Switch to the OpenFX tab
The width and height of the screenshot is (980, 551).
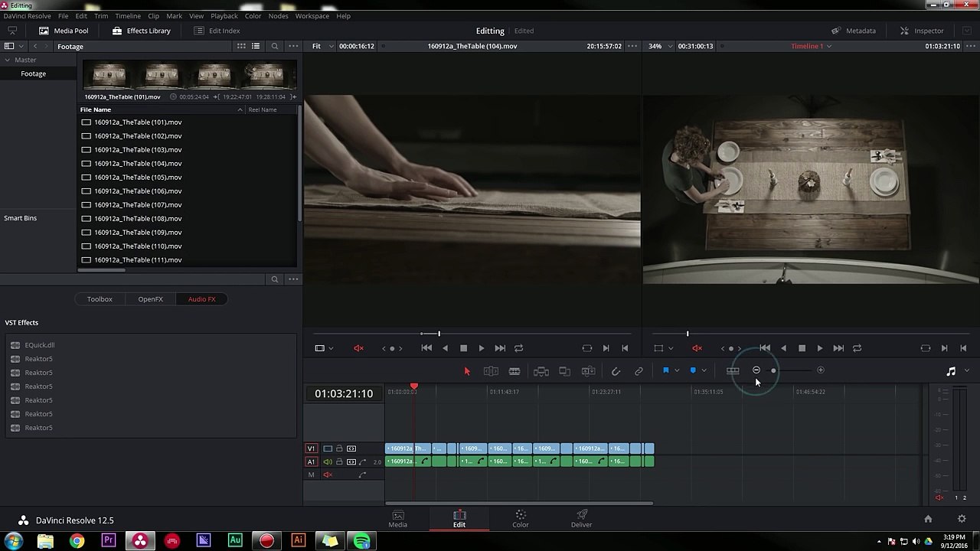click(x=150, y=299)
